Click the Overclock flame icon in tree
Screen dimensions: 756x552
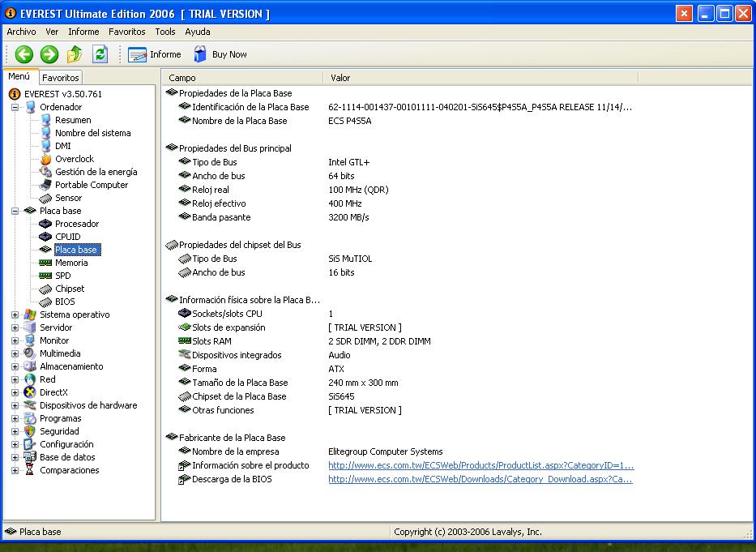coord(46,159)
